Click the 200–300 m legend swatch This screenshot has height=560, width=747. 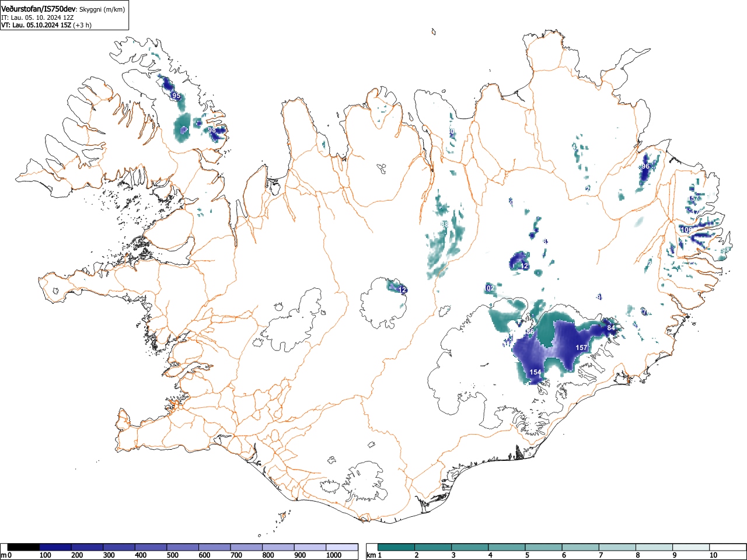click(88, 547)
